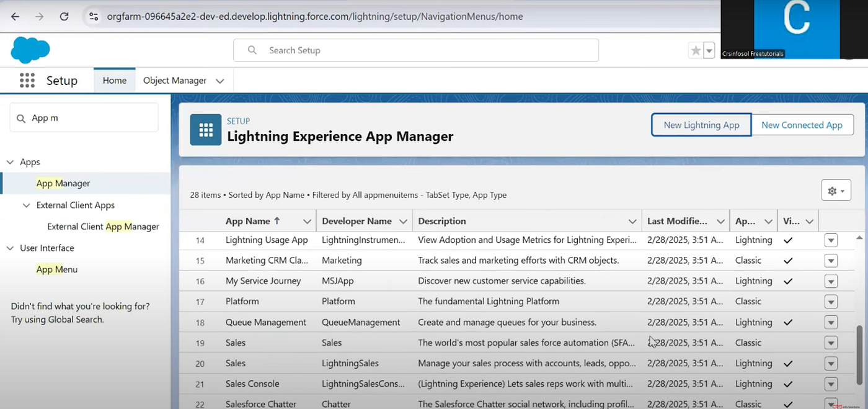Click the Salesforce cloud logo

point(30,50)
